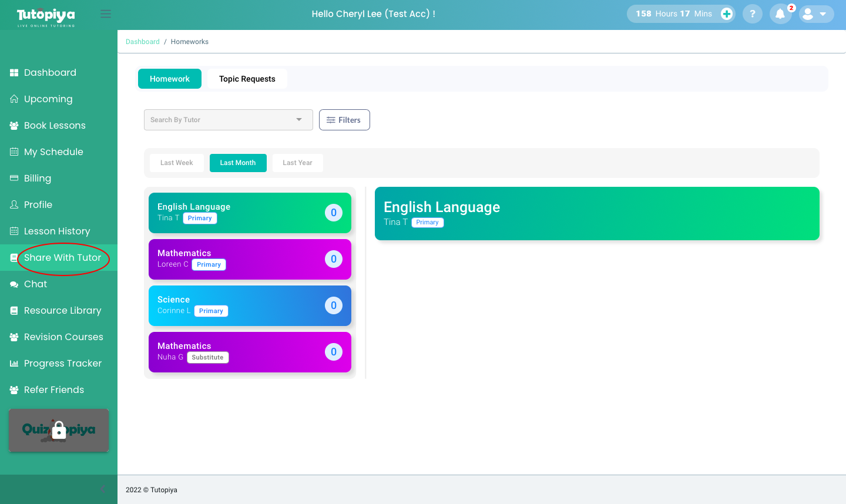Select the Last Week filter
Viewport: 846px width, 504px height.
(176, 163)
